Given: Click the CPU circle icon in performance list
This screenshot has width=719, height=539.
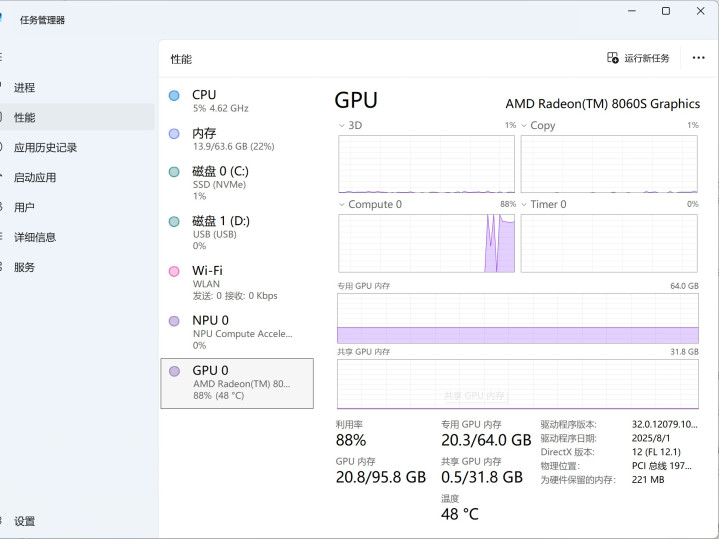Looking at the screenshot, I should tap(174, 96).
